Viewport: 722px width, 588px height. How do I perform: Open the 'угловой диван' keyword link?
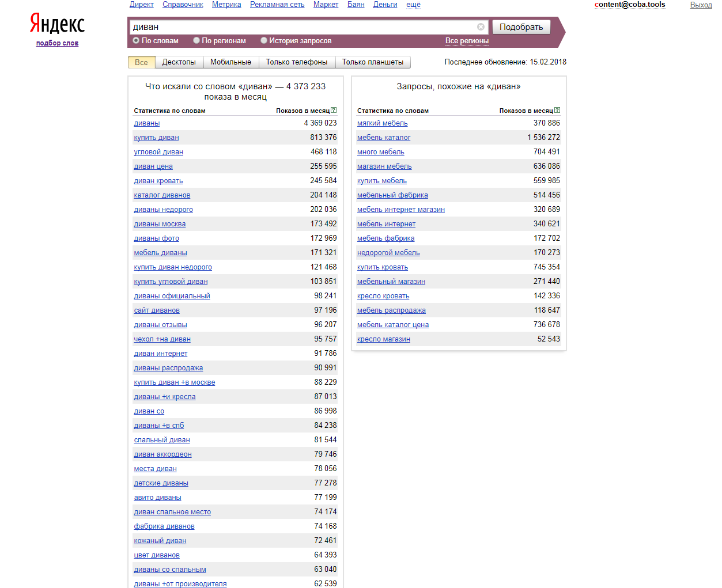(x=158, y=152)
